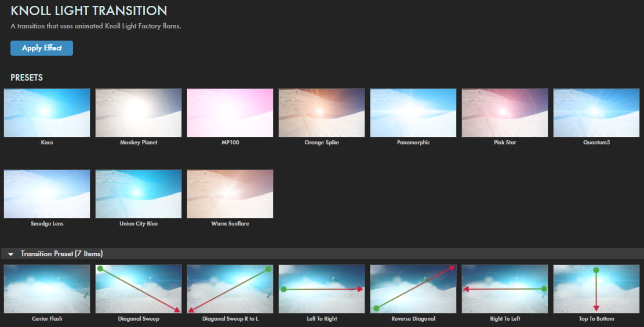This screenshot has height=327, width=644.
Task: Choose the Monkey Planet preset thumbnail
Action: (x=139, y=112)
